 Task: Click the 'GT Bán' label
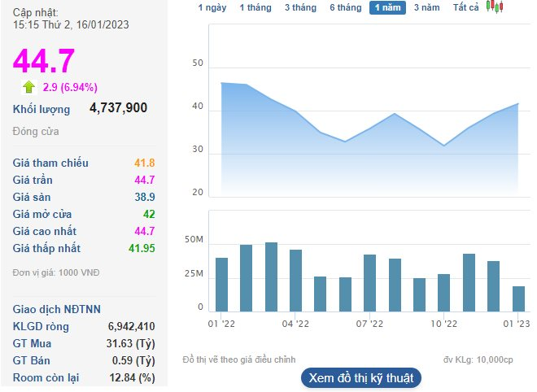coord(31,361)
